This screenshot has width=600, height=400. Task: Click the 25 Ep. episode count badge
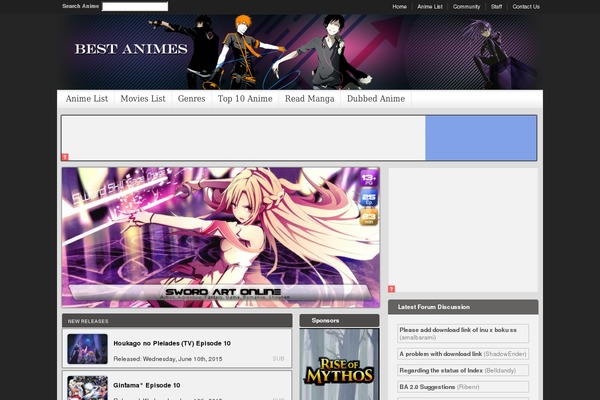click(x=368, y=198)
